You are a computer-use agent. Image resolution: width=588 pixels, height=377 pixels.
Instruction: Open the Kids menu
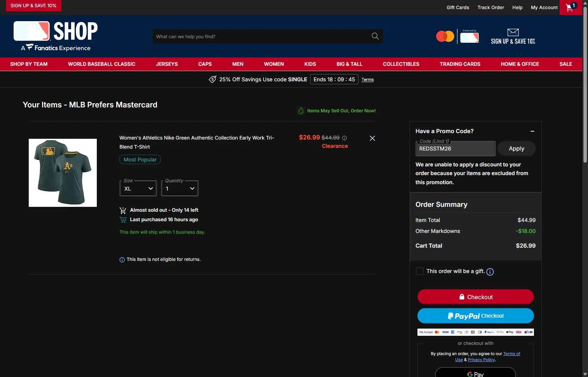[310, 64]
